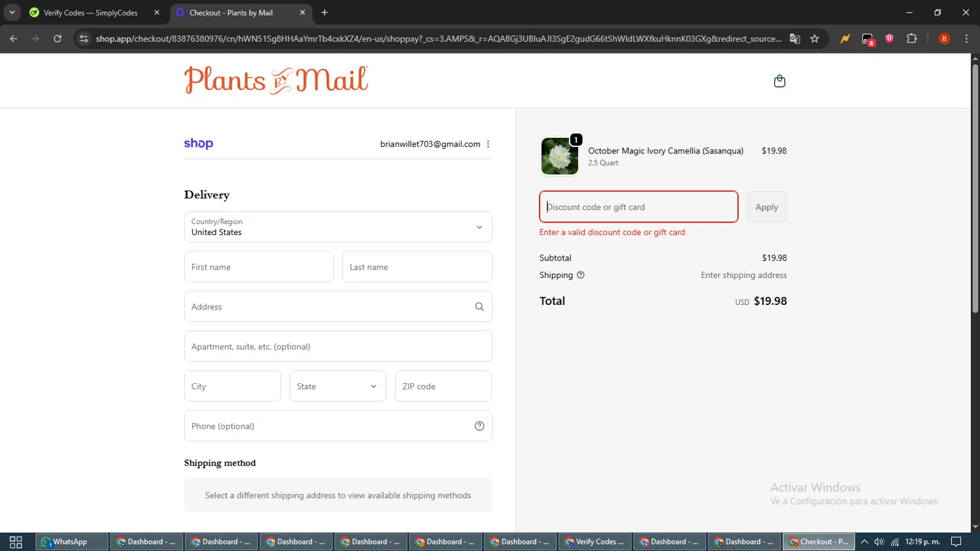Open the Chrome three-dot menu
This screenshot has height=551, width=980.
[x=966, y=39]
